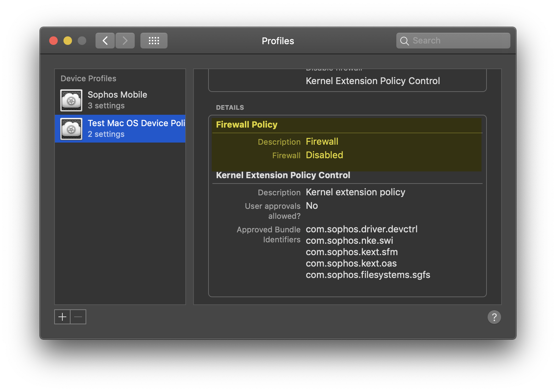This screenshot has width=556, height=392.
Task: Click the Sophos Mobile profile icon
Action: tap(71, 100)
